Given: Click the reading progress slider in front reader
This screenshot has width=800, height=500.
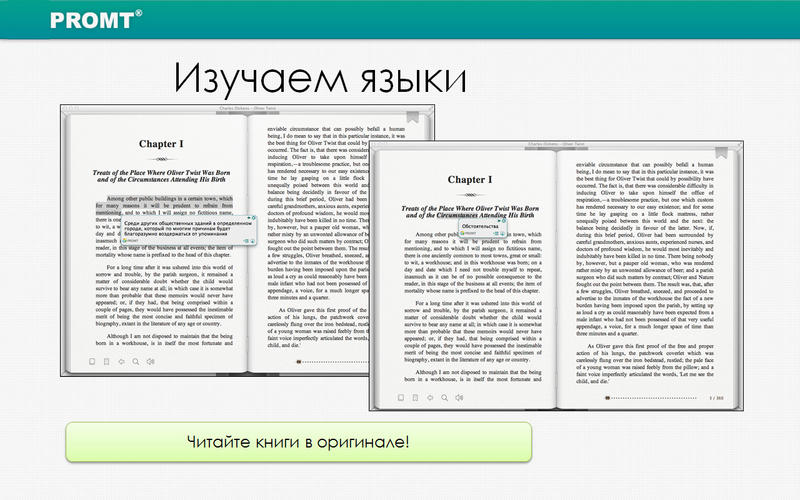Looking at the screenshot, I should point(651,397).
